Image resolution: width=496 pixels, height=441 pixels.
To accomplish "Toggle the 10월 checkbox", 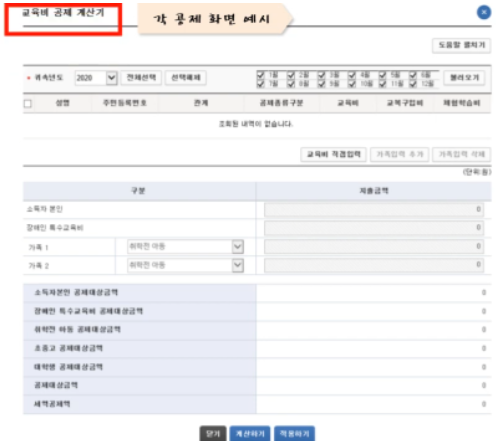I will 352,84.
